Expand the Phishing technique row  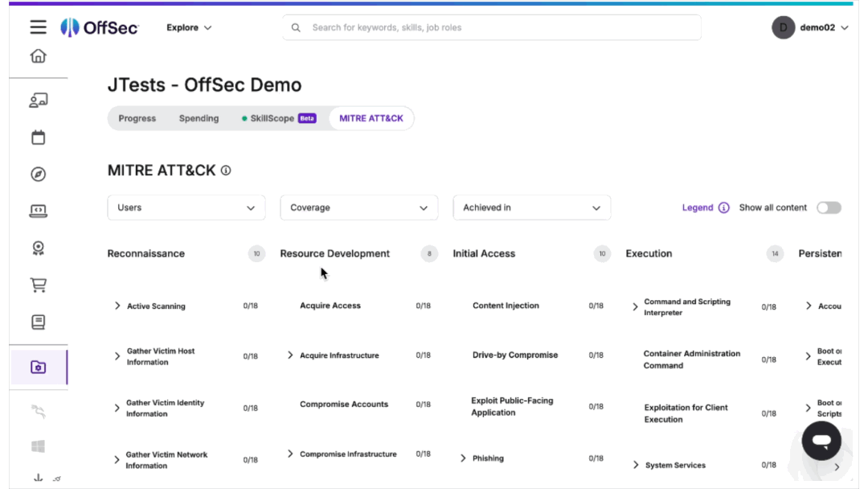pyautogui.click(x=463, y=458)
